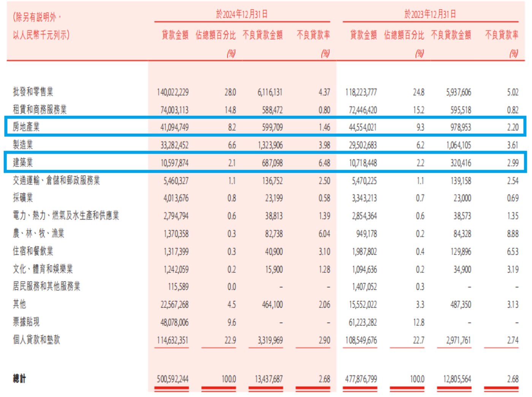Viewport: 532px width, 397px height.
Task: Click the 農、林、牧、漁業 row label
Action: click(x=38, y=233)
